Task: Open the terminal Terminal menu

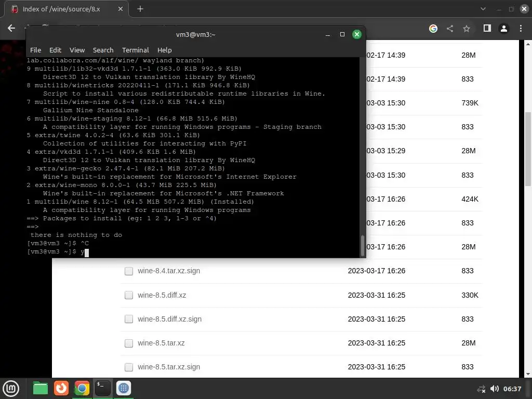Action: (136, 50)
